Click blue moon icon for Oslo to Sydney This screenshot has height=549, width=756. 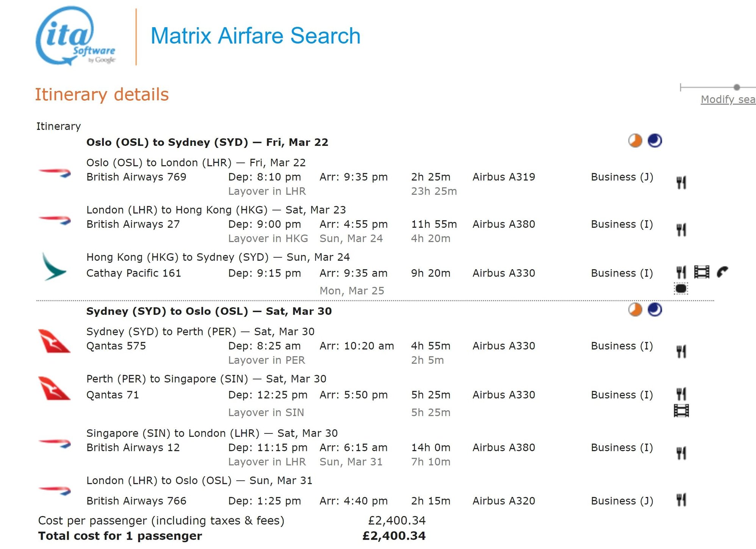[x=654, y=141]
